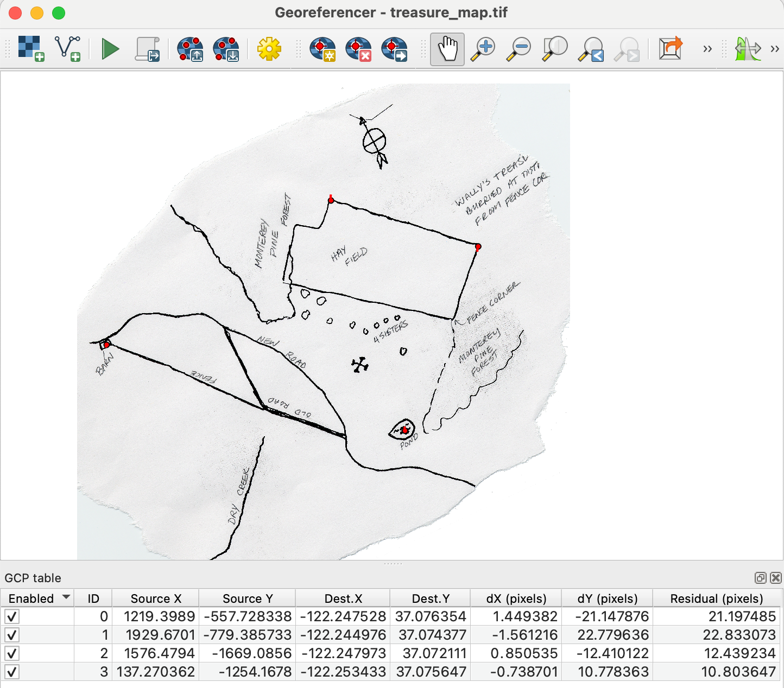Toggle the checkbox for GCP ID 3
The height and width of the screenshot is (688, 784).
click(x=12, y=672)
